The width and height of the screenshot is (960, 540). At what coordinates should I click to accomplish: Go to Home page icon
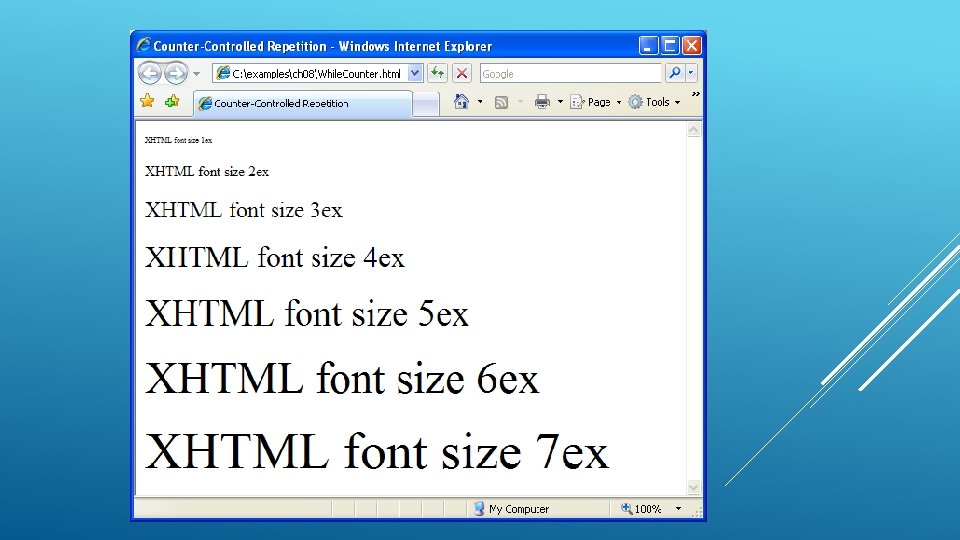pos(462,102)
